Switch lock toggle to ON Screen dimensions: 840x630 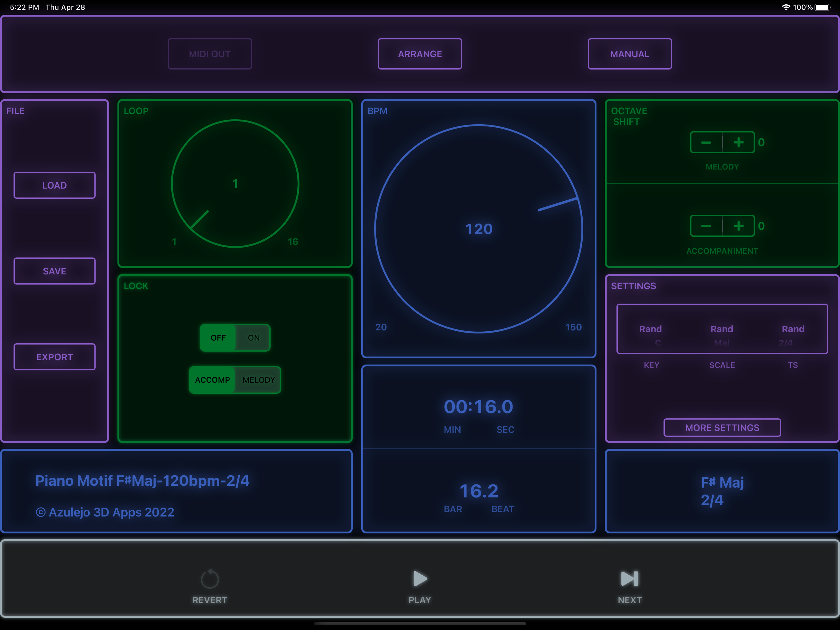coord(253,338)
